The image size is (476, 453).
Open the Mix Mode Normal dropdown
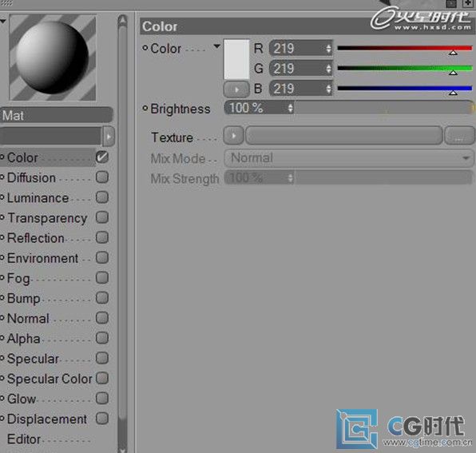pos(349,158)
